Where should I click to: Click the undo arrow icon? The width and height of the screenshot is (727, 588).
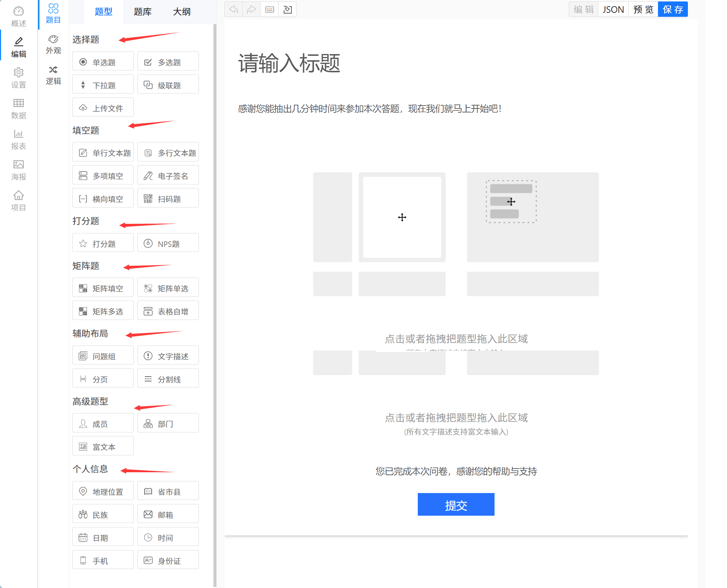pyautogui.click(x=234, y=9)
